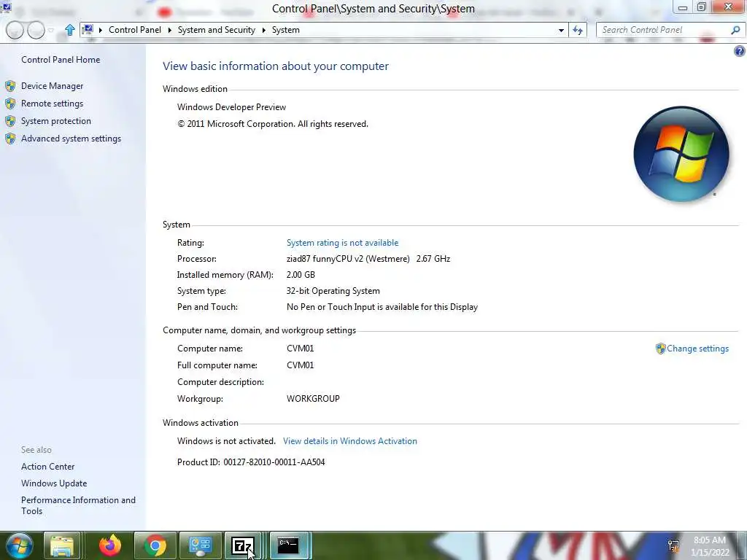Viewport: 747px width, 560px height.
Task: Click the address bar Refresh button
Action: click(x=578, y=30)
